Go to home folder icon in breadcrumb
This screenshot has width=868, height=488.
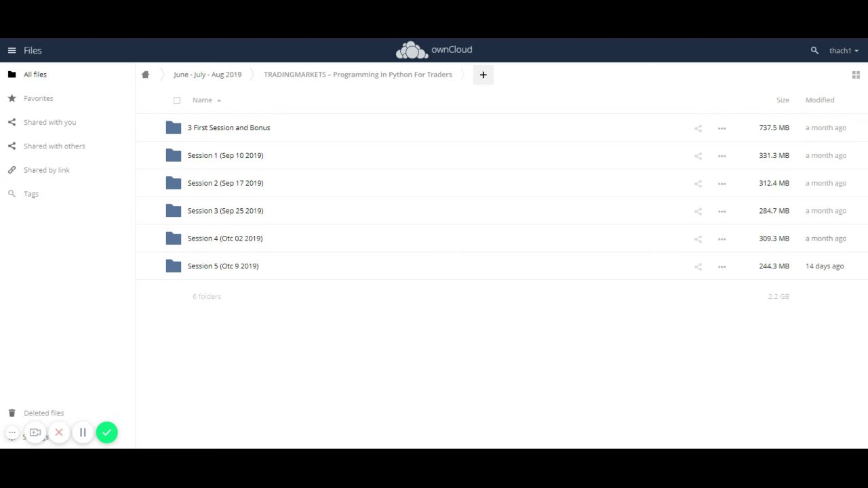[145, 75]
